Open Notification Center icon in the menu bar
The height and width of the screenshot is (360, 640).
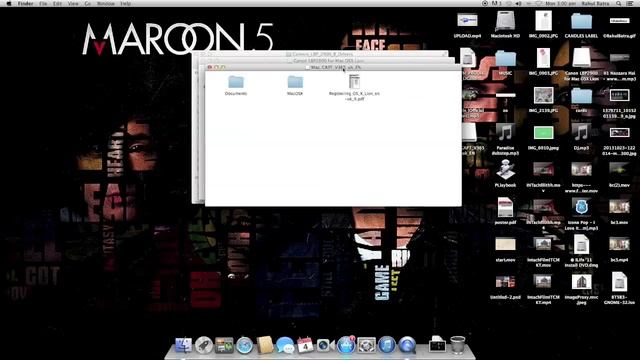[x=630, y=4]
